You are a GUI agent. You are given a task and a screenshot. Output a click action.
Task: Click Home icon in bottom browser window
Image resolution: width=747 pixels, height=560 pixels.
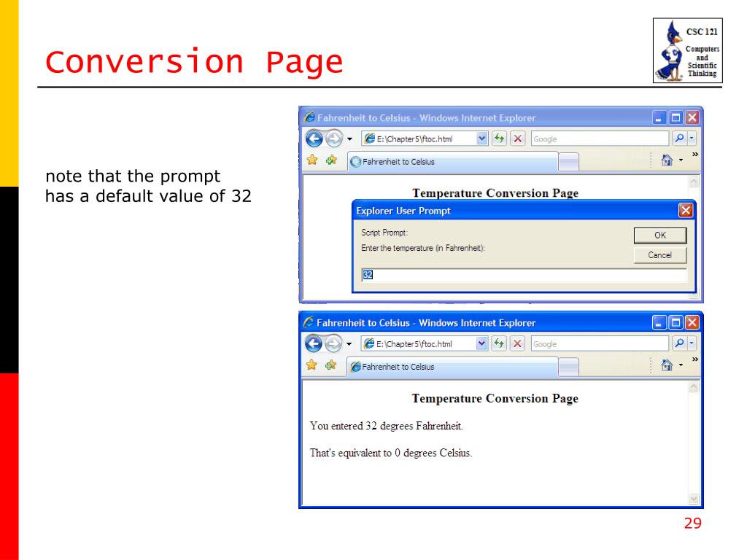667,365
